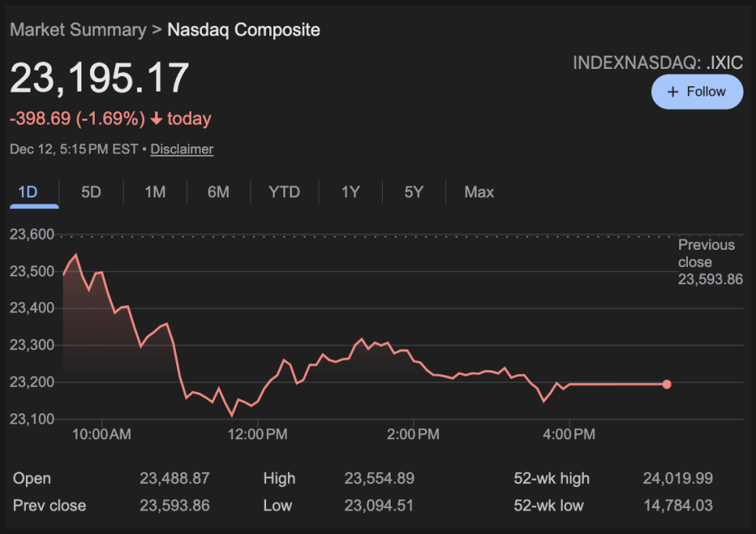The width and height of the screenshot is (756, 534).
Task: Click the Follow button
Action: pos(697,92)
